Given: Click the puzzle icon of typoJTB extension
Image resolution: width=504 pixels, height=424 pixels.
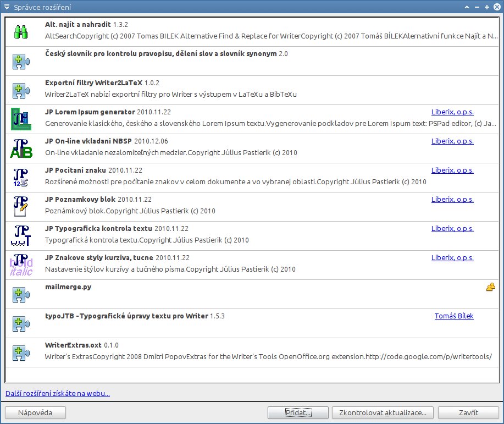Looking at the screenshot, I should click(x=21, y=323).
